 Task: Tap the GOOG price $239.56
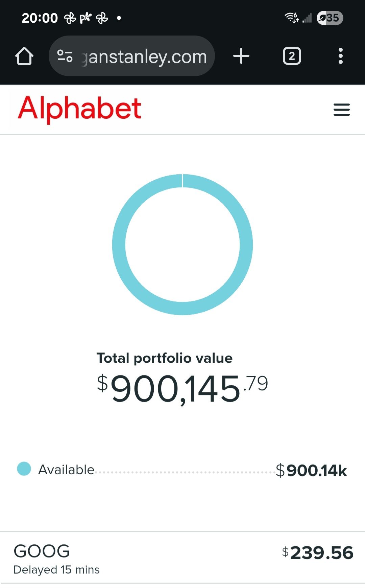[318, 553]
